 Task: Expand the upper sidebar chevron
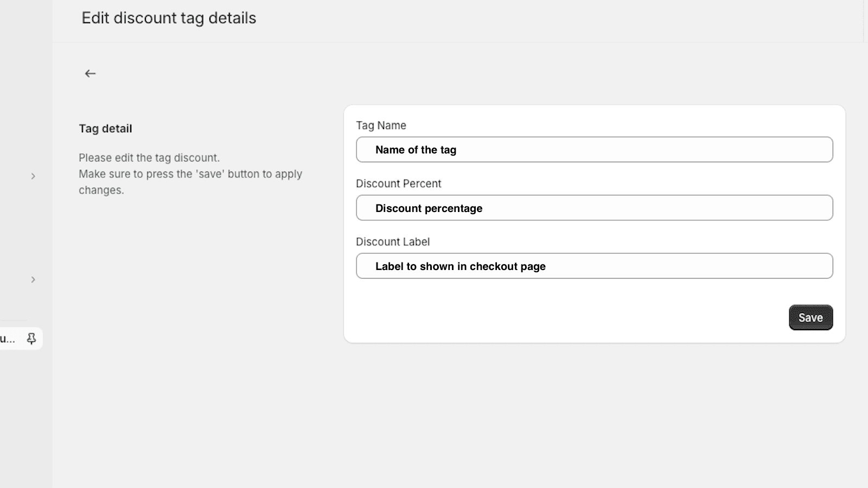(33, 176)
